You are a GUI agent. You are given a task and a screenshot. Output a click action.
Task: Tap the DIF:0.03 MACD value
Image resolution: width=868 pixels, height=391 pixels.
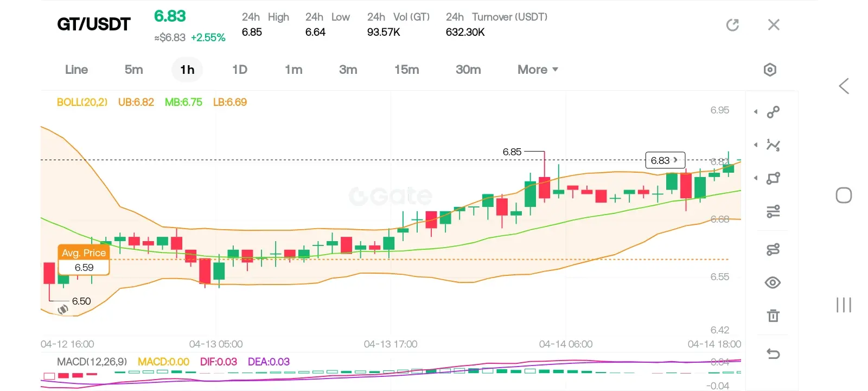point(219,362)
